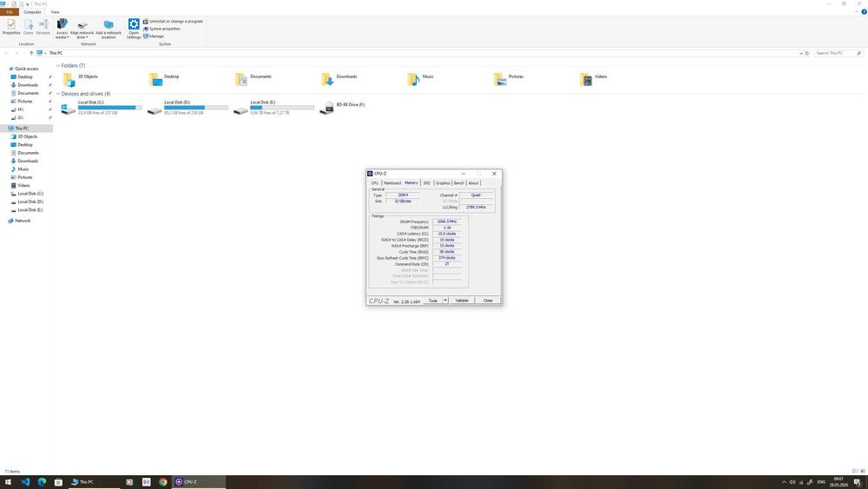Click the Close button in CPU-Z
This screenshot has width=868, height=489.
pos(488,301)
